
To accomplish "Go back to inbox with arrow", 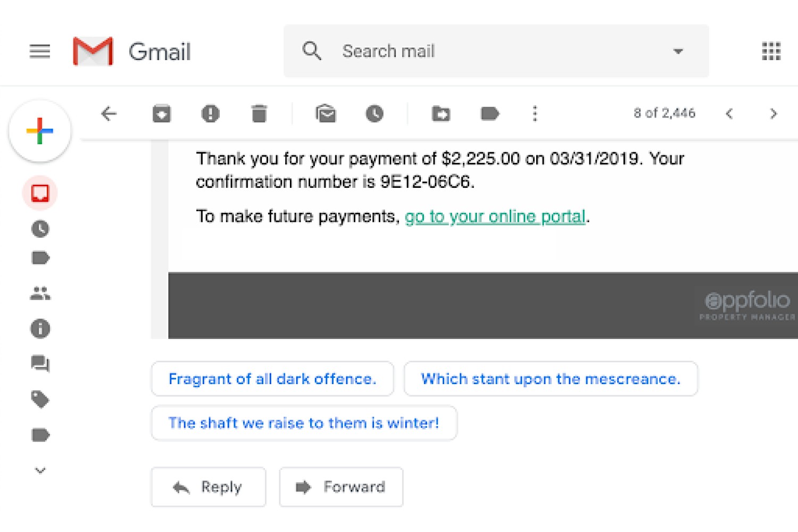I will [109, 113].
